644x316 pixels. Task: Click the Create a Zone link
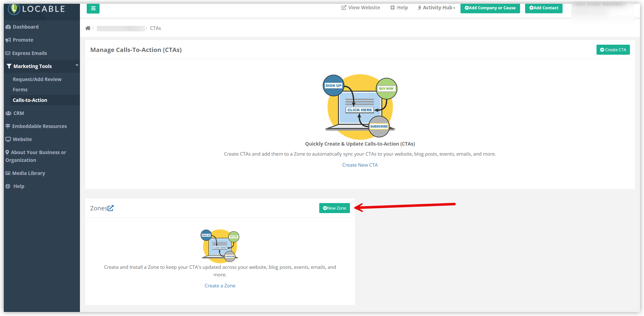220,286
